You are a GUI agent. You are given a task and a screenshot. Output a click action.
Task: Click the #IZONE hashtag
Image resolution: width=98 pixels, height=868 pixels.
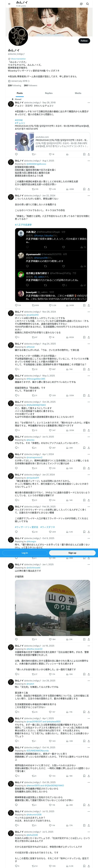(19, 120)
